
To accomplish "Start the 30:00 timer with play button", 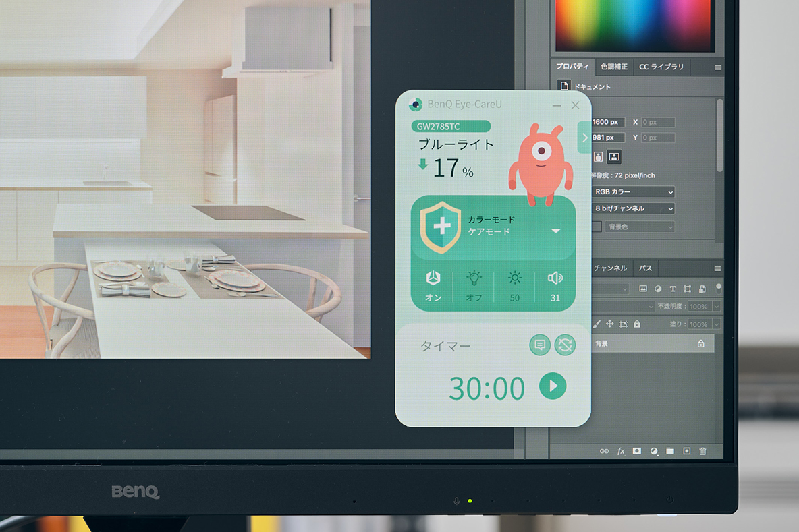I will [x=553, y=386].
